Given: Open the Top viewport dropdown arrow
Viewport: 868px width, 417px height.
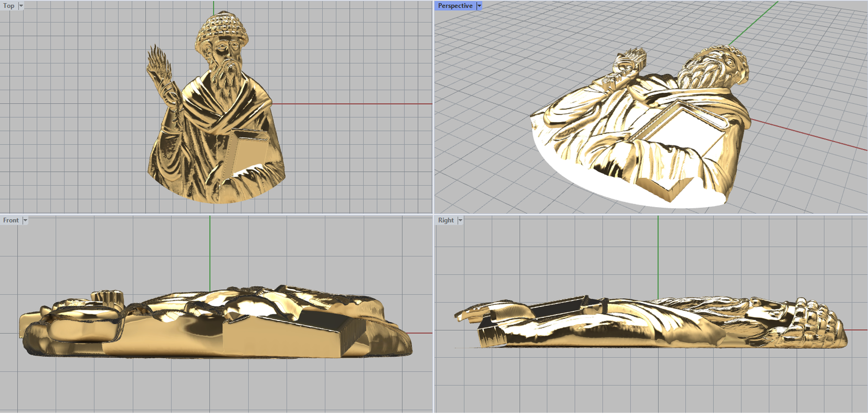Looking at the screenshot, I should (x=21, y=5).
